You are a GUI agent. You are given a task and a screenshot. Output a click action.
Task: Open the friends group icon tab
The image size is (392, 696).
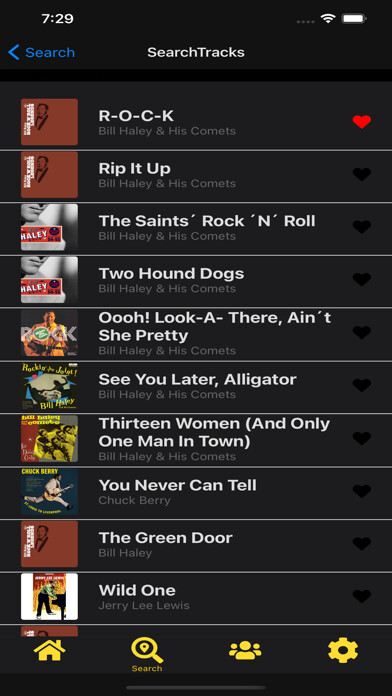point(245,650)
